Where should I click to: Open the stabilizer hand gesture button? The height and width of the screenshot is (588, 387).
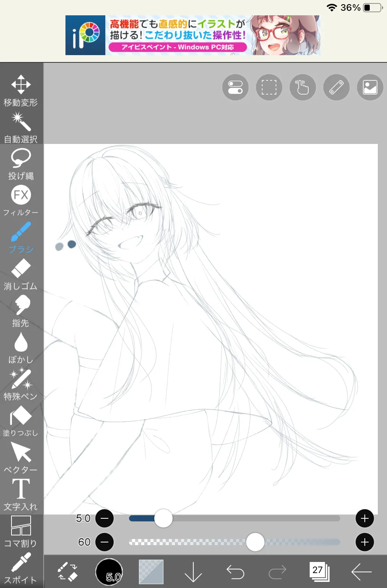point(303,87)
